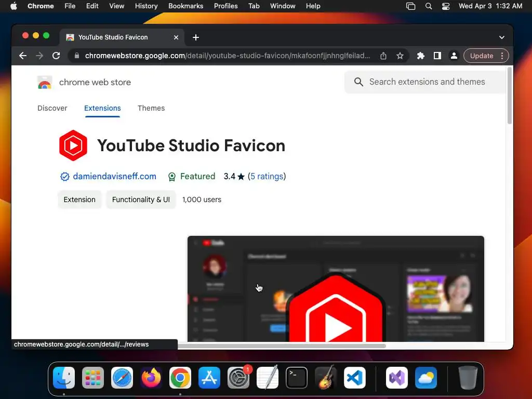
Task: Click the browser forward arrow
Action: (39, 56)
